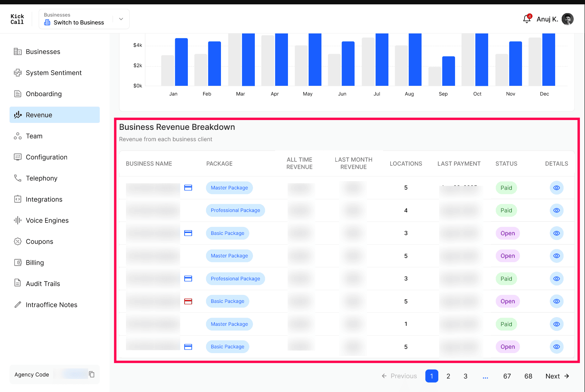View details of last Basic Package row
Viewport: 585px width, 392px height.
pyautogui.click(x=557, y=347)
